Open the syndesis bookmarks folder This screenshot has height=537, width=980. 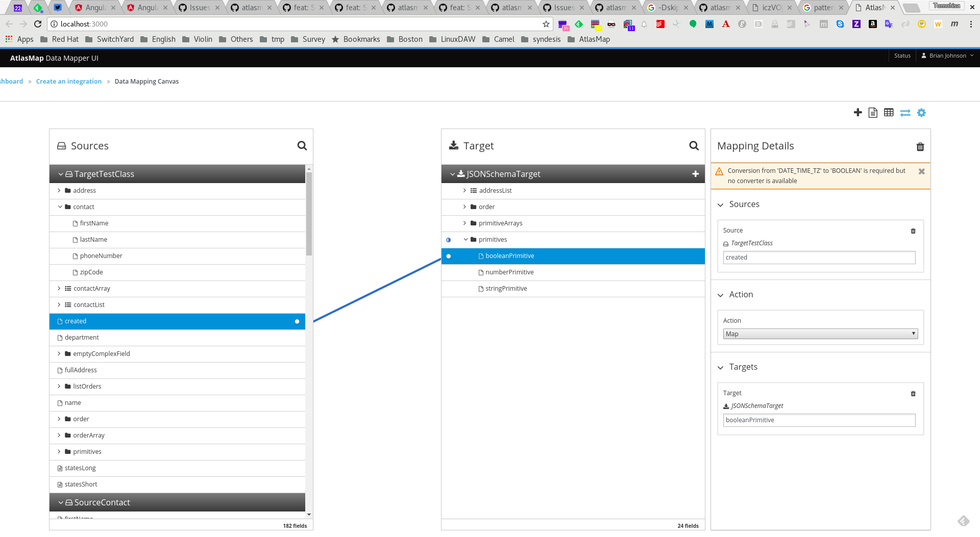pyautogui.click(x=541, y=39)
